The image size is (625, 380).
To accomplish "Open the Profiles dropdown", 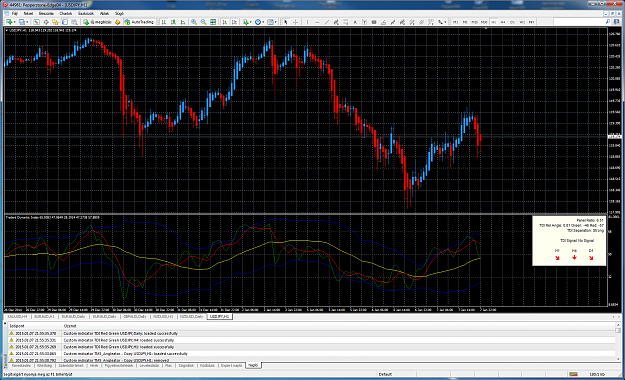I will click(24, 22).
